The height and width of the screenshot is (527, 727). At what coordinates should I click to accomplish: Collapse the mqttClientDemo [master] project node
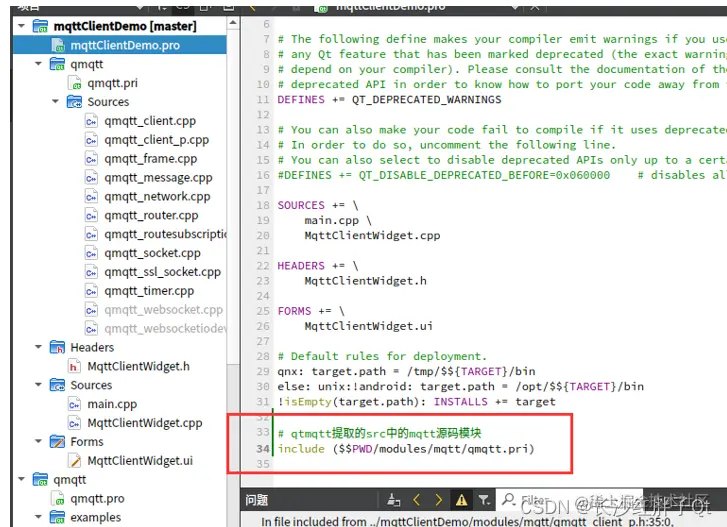point(21,26)
